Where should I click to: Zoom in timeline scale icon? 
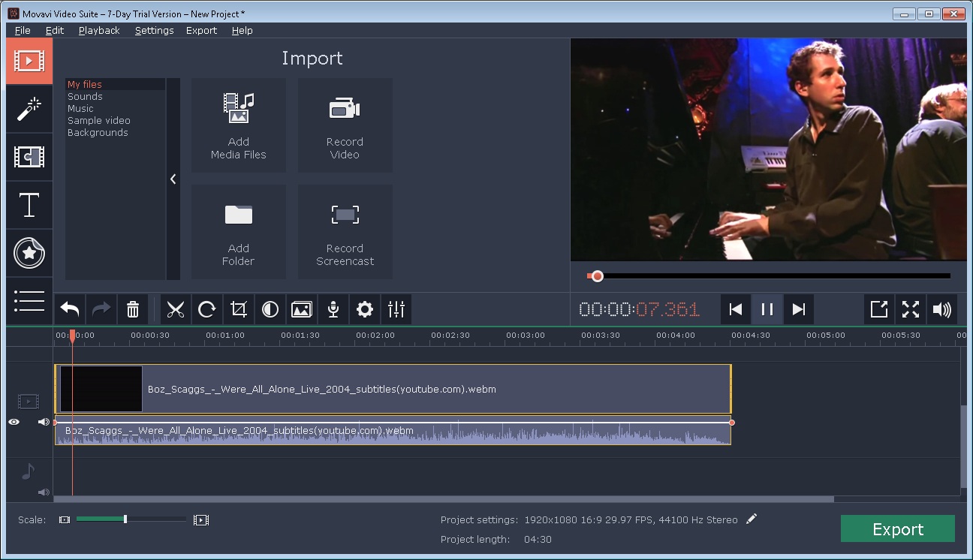[x=201, y=519]
